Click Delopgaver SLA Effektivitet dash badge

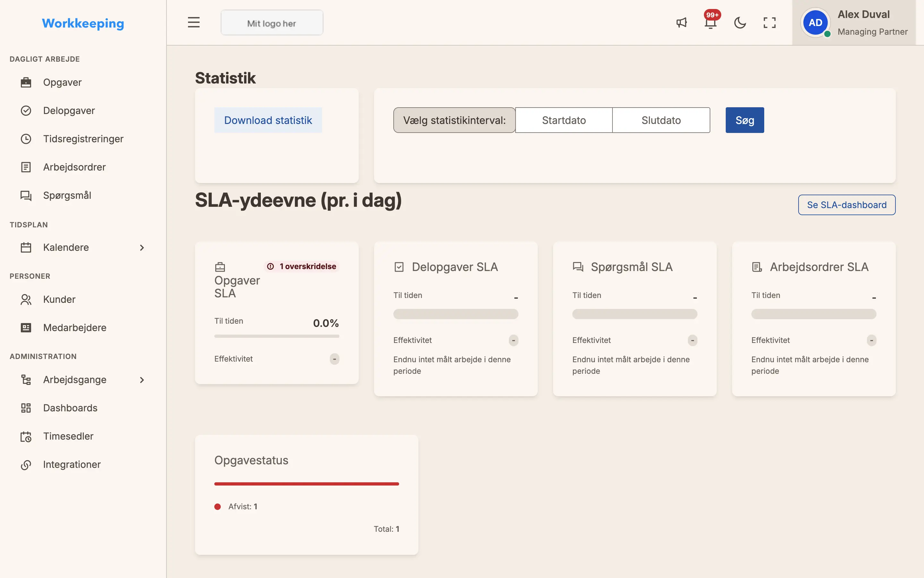click(x=514, y=340)
